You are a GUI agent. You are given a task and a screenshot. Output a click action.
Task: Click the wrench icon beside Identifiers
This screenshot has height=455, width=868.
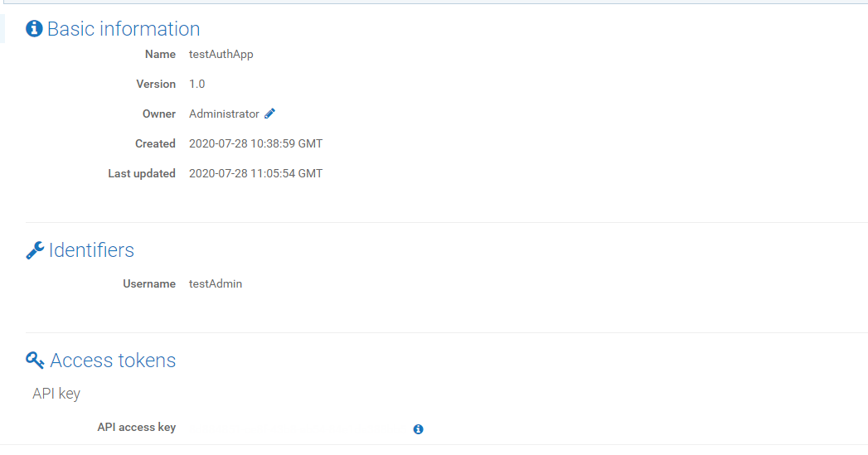pos(35,250)
